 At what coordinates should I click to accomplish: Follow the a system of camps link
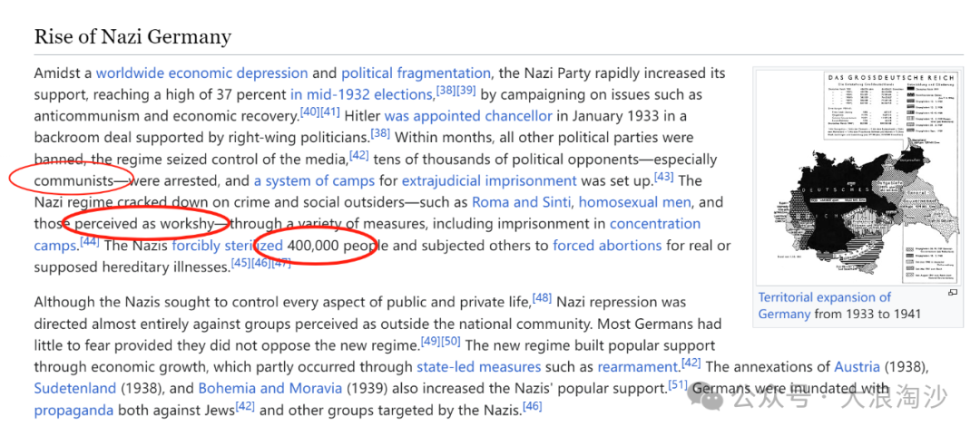[314, 181]
